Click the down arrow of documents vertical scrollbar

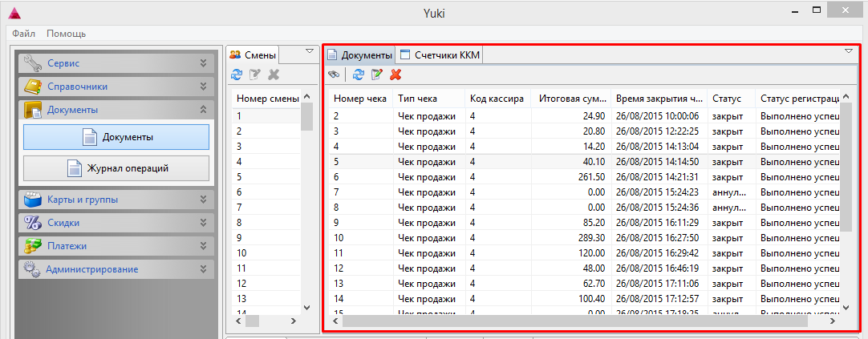pyautogui.click(x=846, y=308)
